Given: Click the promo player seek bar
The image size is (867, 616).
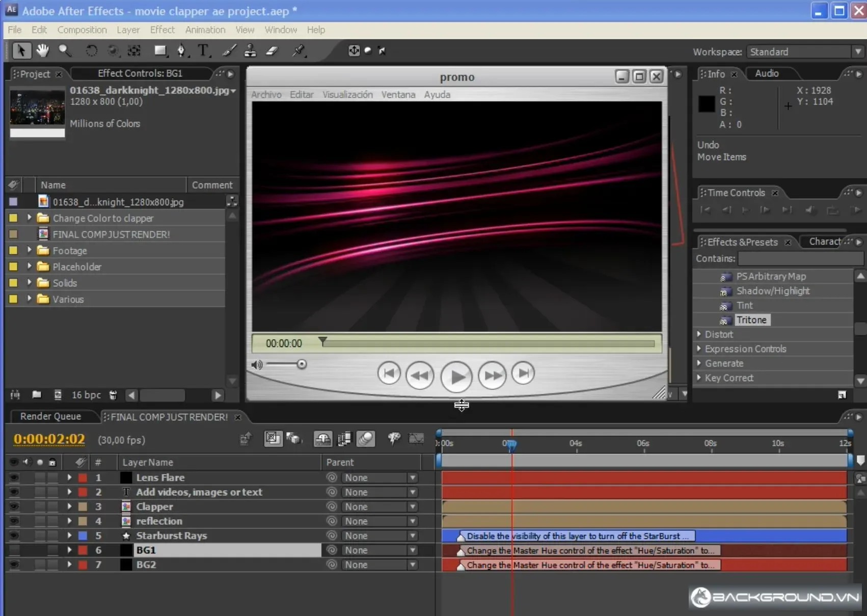Looking at the screenshot, I should pos(488,343).
